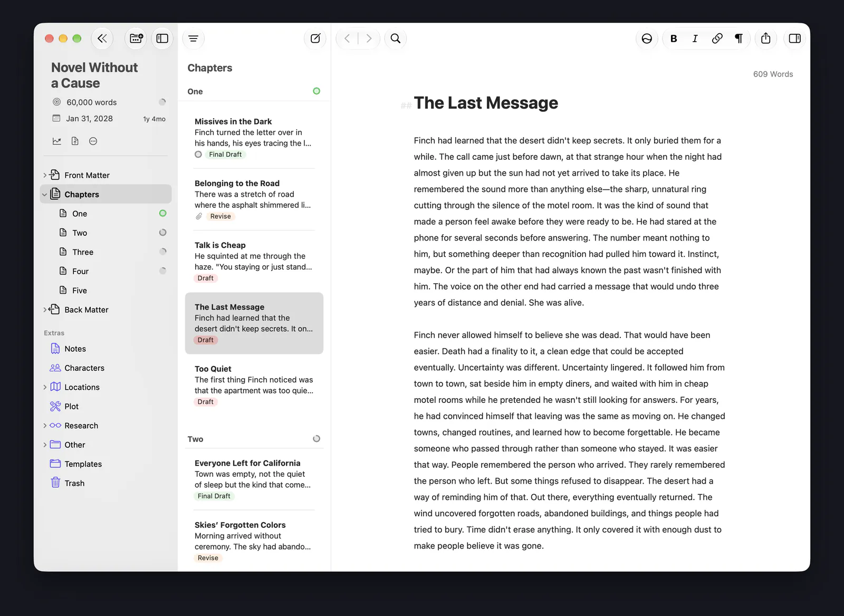Screen dimensions: 844x616
Task: Open the attachment paperclip on Belonging to the Road
Action: 199,216
